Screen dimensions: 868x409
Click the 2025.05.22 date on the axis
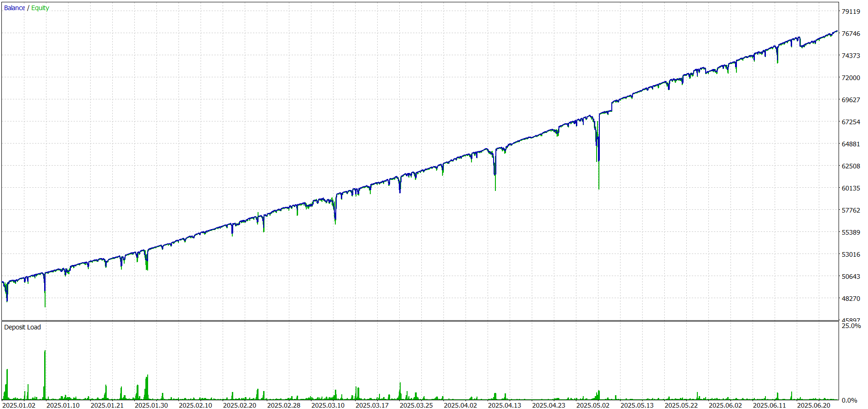(681, 405)
